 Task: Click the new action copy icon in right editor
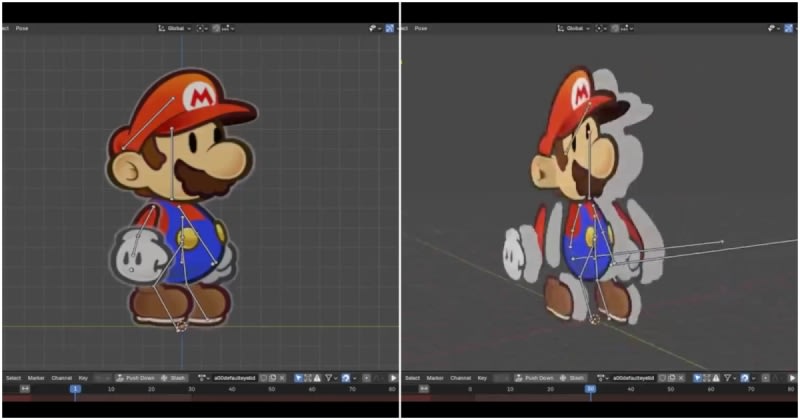[673, 378]
